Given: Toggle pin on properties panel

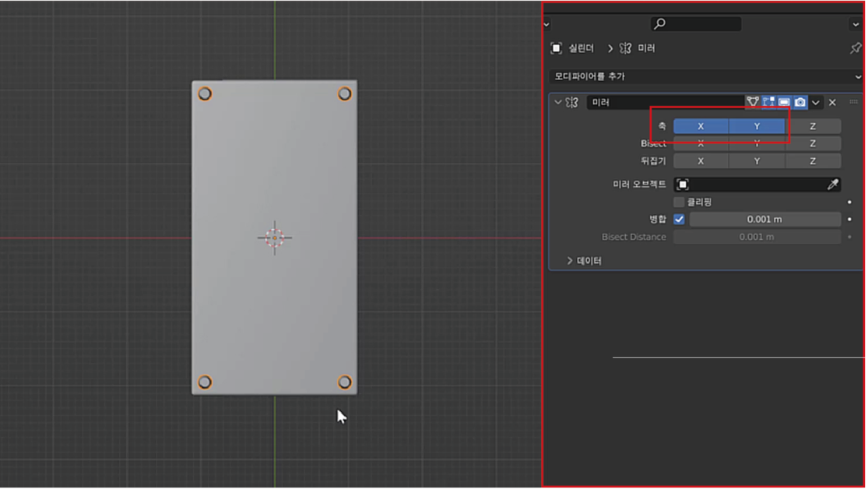Looking at the screenshot, I should point(856,48).
